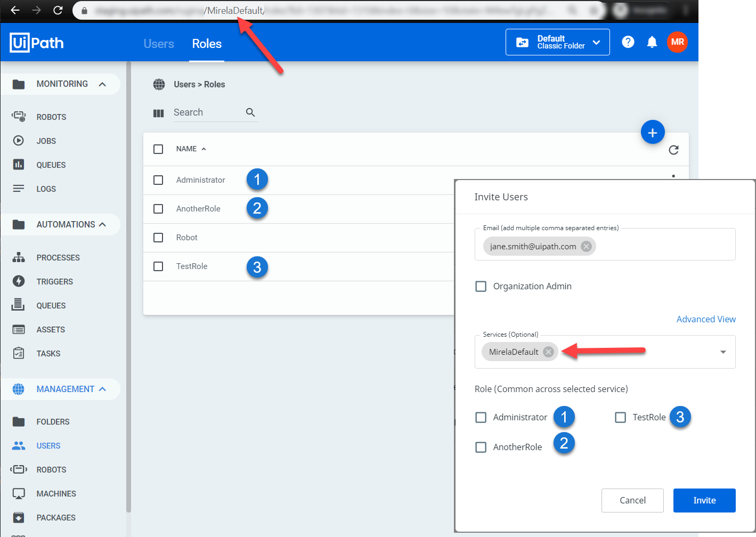Click AnotherRole role name in table

[198, 209]
